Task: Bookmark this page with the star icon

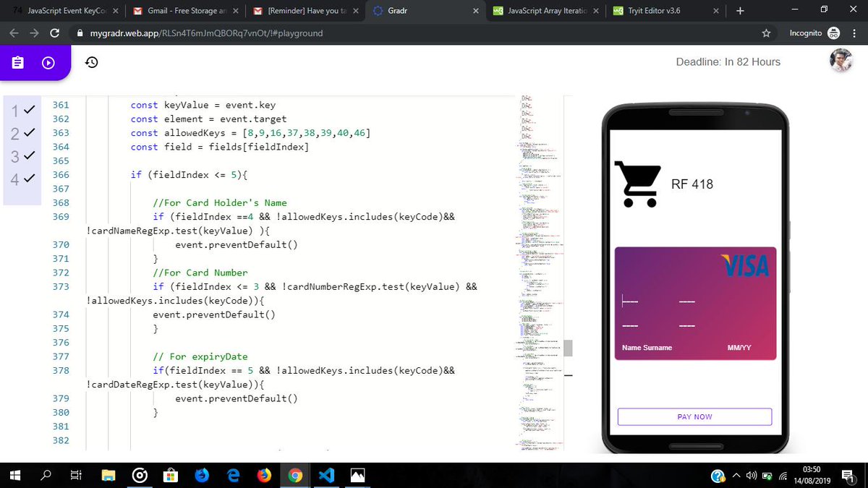Action: coord(766,33)
